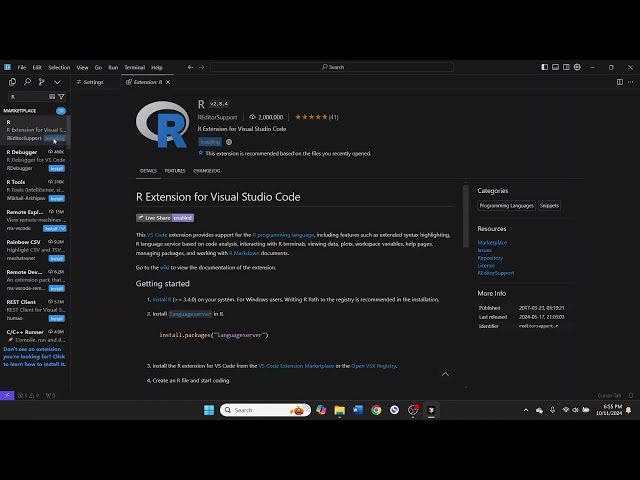Click the Programming Languages category tag
The width and height of the screenshot is (640, 480).
[506, 206]
